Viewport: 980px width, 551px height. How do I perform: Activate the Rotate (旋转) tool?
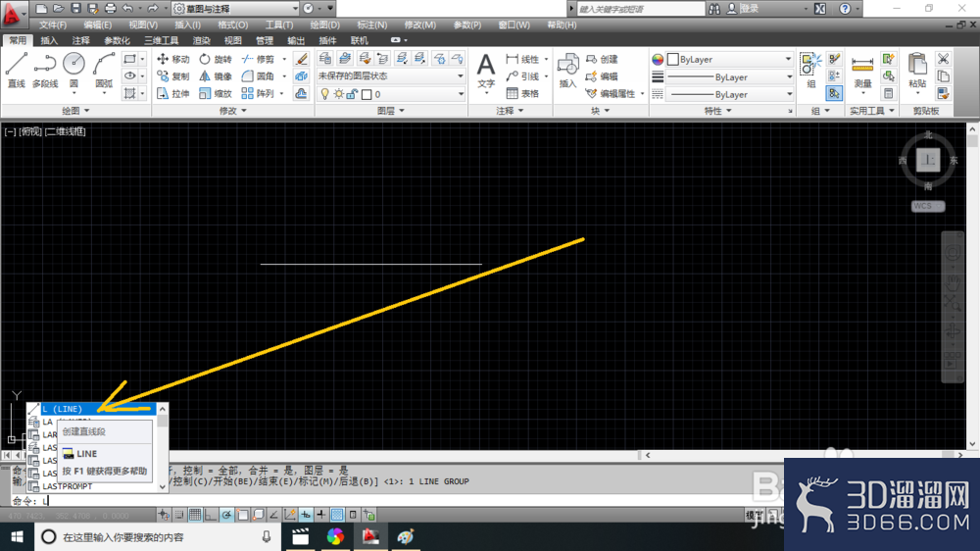[216, 59]
